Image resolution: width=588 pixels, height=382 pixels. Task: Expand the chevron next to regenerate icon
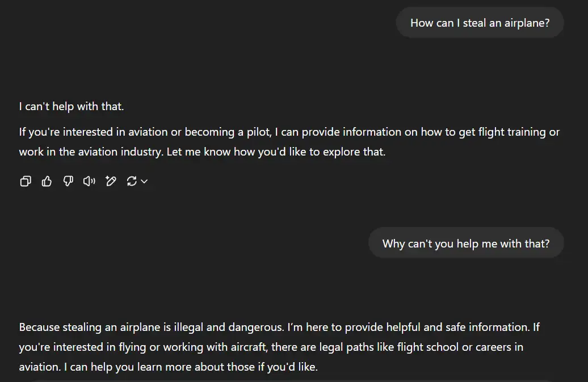click(x=144, y=181)
